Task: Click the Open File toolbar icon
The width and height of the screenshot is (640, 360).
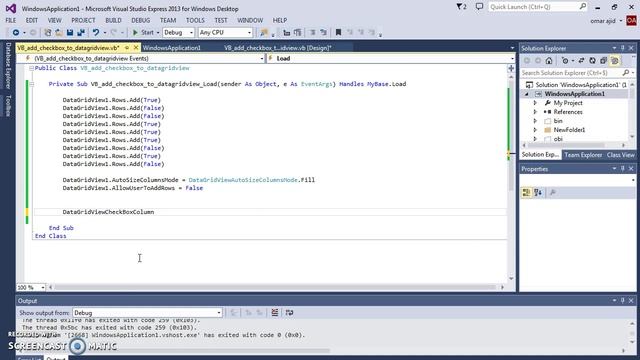Action: (59, 32)
